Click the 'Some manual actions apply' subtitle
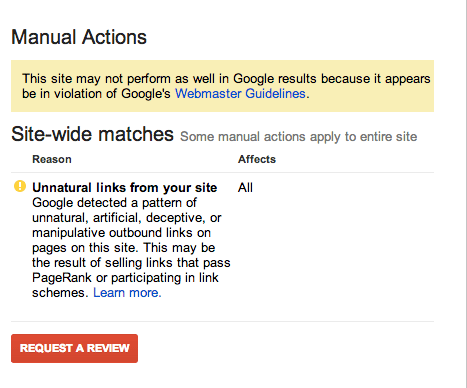The height and width of the screenshot is (388, 467). point(298,137)
